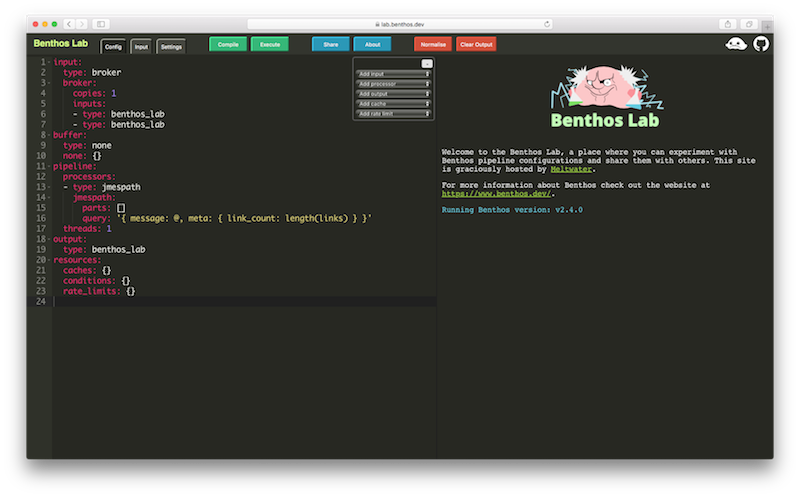
Task: Click the blue Share button
Action: click(331, 44)
